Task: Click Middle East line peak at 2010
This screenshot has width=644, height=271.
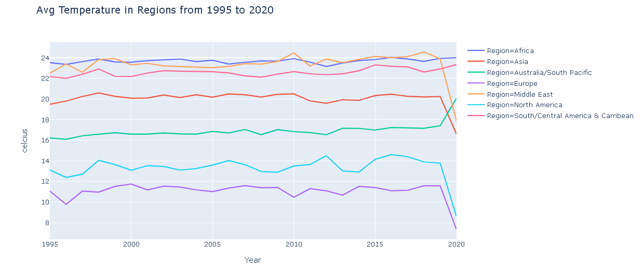Action: point(293,53)
